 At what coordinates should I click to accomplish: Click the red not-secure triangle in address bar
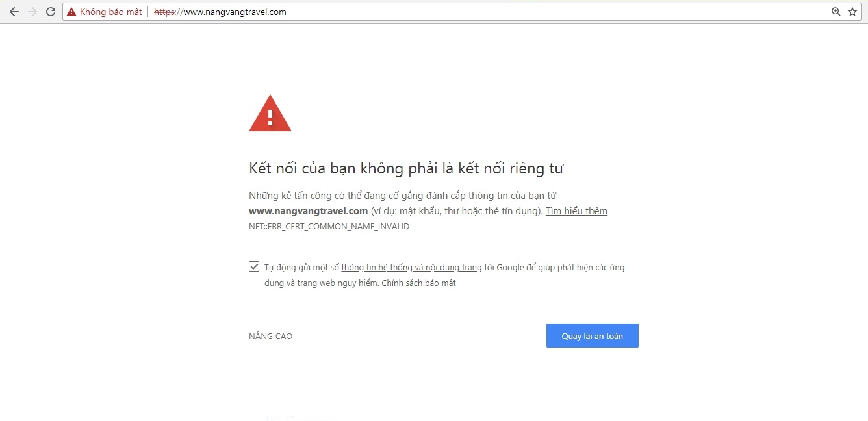[71, 12]
